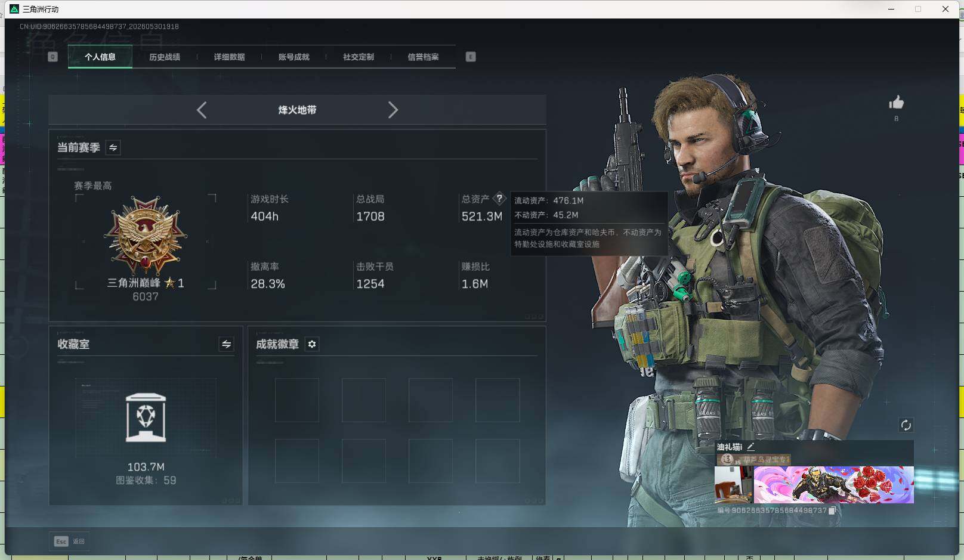
Task: Select last empty badge slot in top row
Action: [x=498, y=400]
